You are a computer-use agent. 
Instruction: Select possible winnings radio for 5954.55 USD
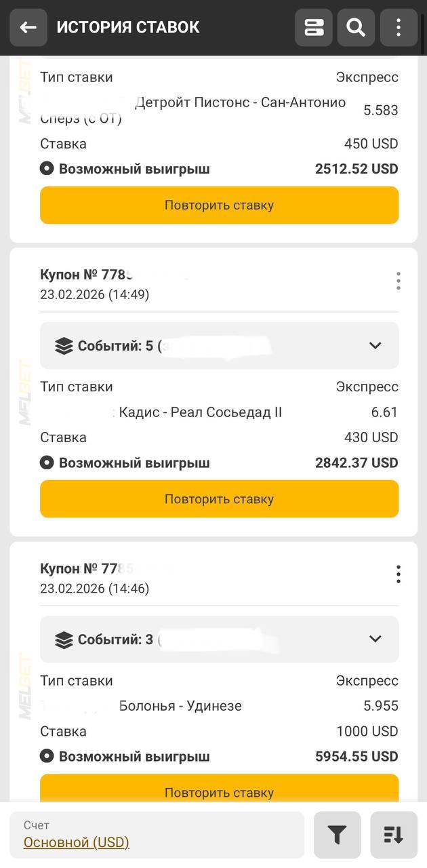[47, 757]
